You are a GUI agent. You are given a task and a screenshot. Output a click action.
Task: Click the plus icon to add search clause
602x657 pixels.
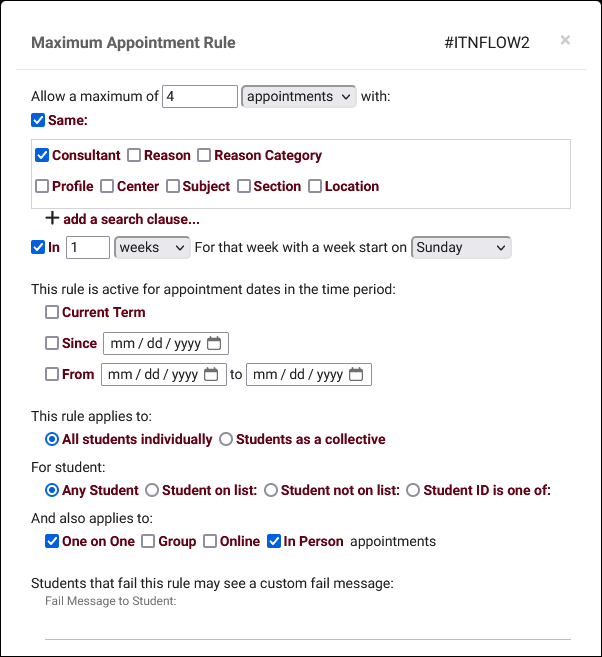[52, 218]
